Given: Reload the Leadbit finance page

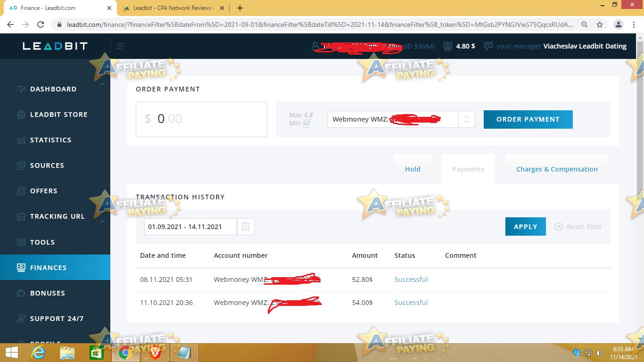Looking at the screenshot, I should (x=41, y=25).
